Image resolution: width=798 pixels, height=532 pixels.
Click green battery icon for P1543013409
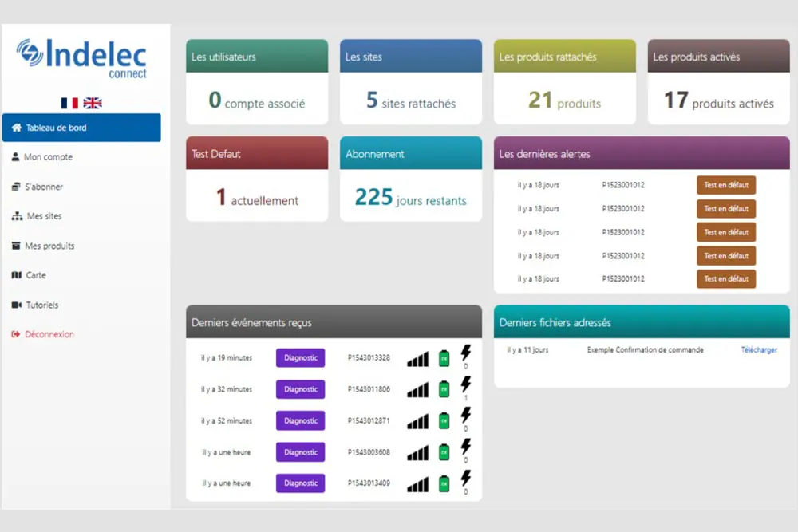coord(444,483)
